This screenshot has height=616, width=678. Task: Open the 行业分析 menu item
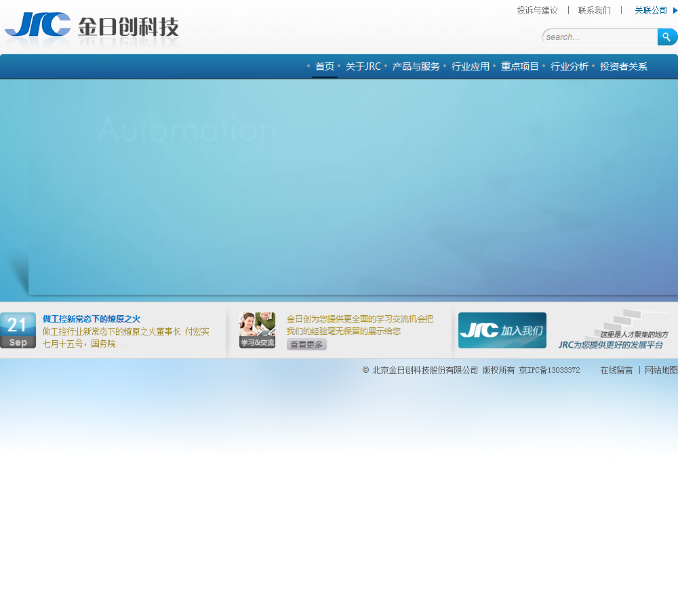pos(569,66)
